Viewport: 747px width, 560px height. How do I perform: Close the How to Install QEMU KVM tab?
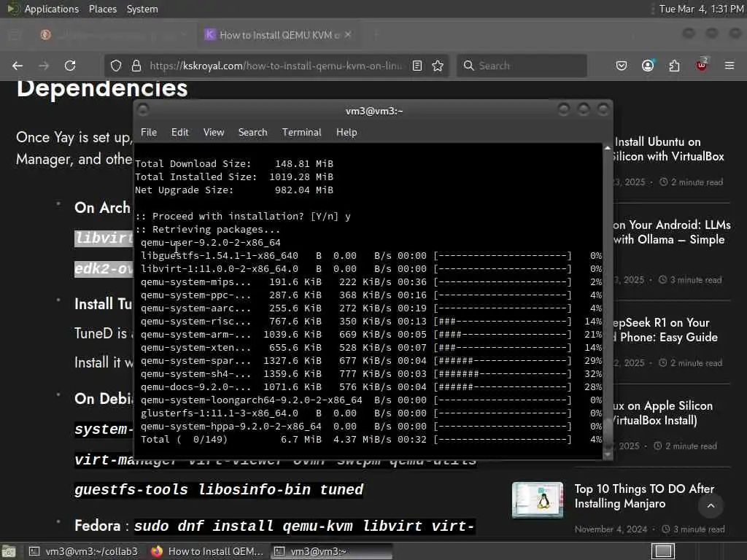348,35
